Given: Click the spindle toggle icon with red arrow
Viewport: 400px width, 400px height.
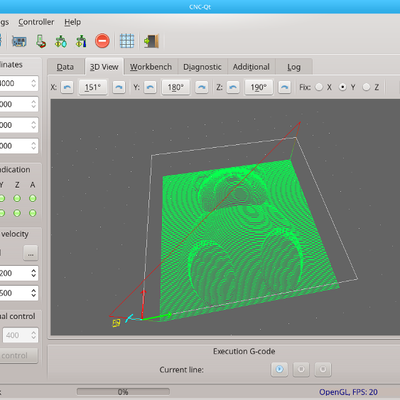Looking at the screenshot, I should pyautogui.click(x=41, y=41).
